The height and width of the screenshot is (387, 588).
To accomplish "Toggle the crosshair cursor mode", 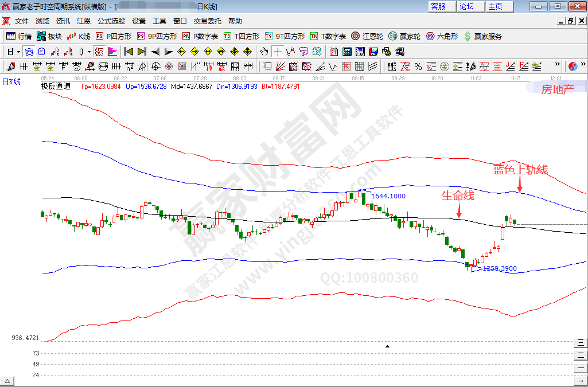I will coord(278,52).
